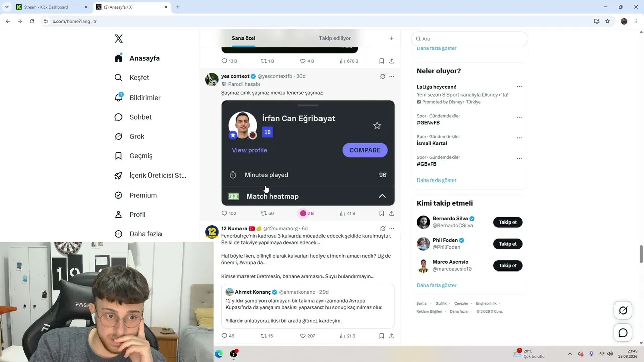Open more options on yes context post
Image resolution: width=644 pixels, height=362 pixels.
[x=392, y=76]
